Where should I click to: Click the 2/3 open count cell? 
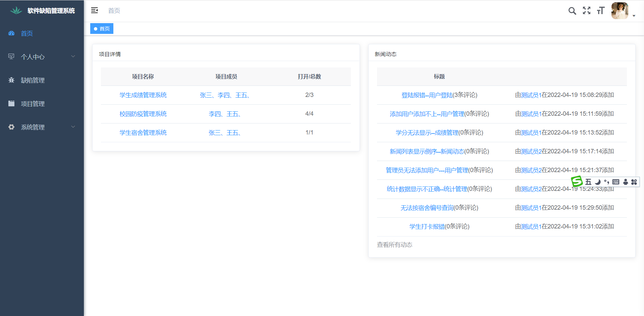click(309, 95)
